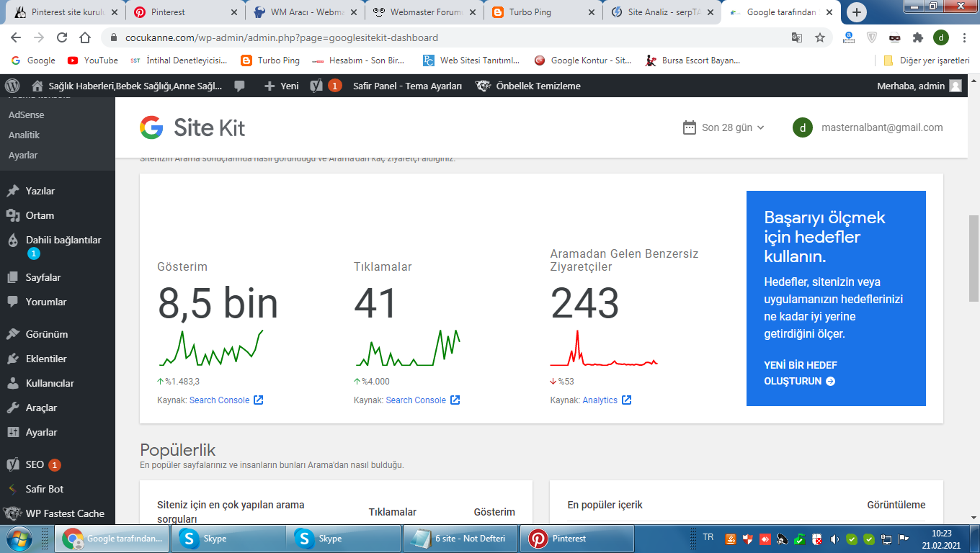The image size is (980, 553).
Task: Switch to the Turbo Ping browser tab
Action: click(543, 12)
